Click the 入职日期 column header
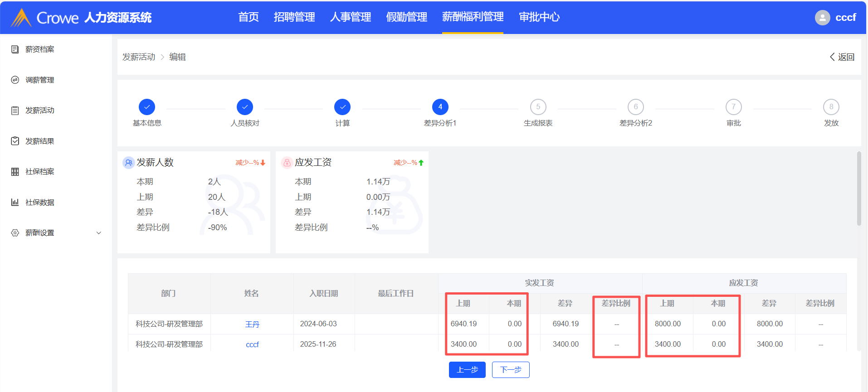The image size is (868, 392). pyautogui.click(x=324, y=294)
